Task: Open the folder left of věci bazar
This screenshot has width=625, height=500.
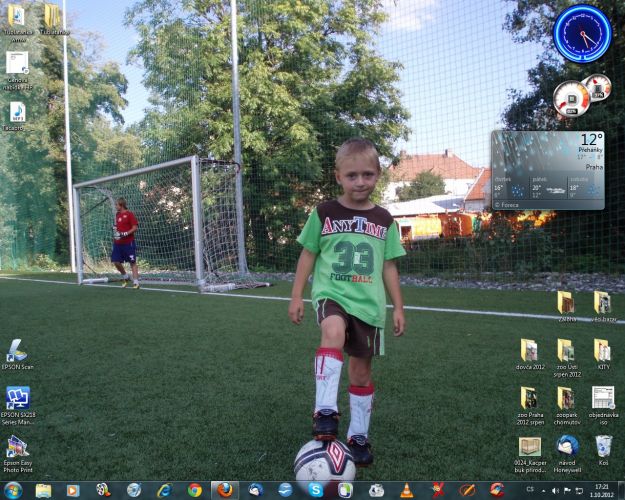Action: [566, 306]
